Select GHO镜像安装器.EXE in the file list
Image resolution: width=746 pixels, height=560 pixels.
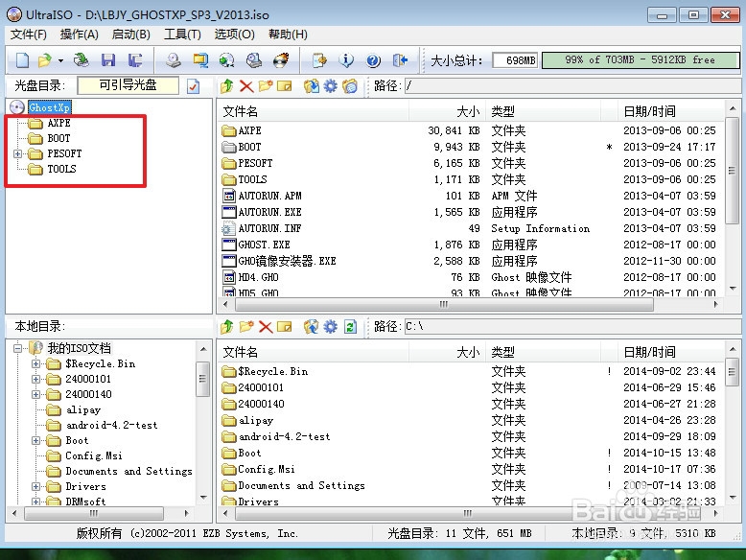(287, 261)
